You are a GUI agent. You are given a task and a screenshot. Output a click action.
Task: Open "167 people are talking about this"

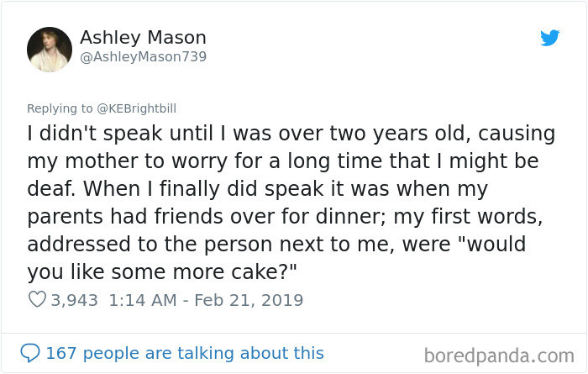[x=184, y=353]
